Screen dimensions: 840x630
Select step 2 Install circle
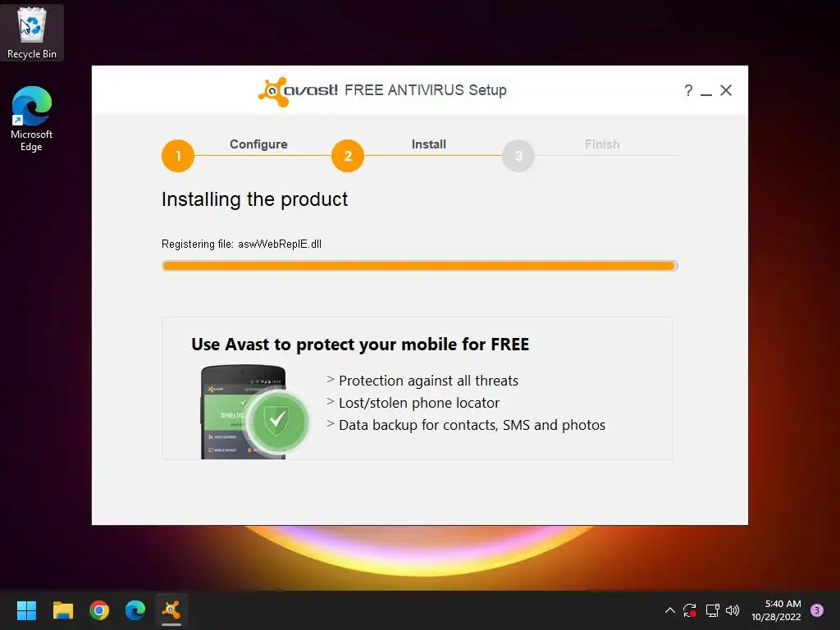tap(348, 156)
